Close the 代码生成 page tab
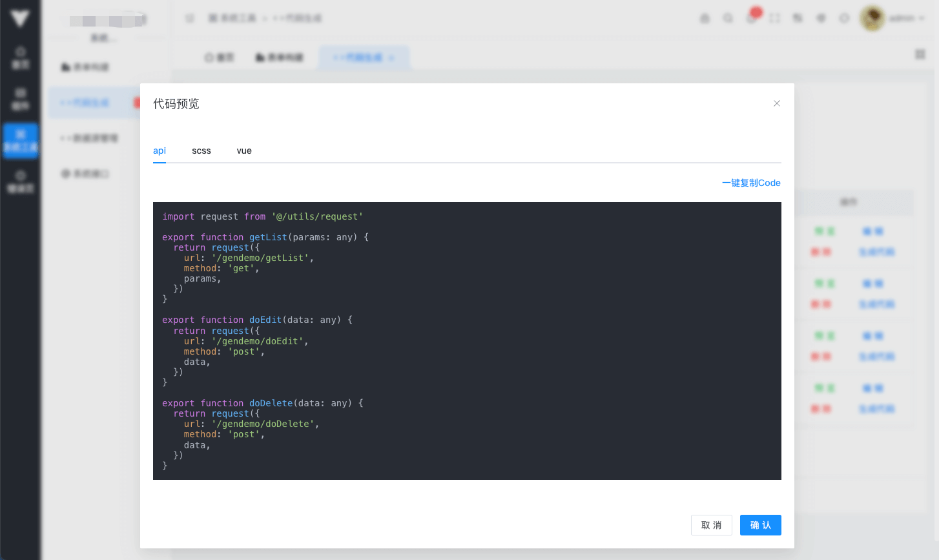Viewport: 939px width, 560px height. pos(391,57)
